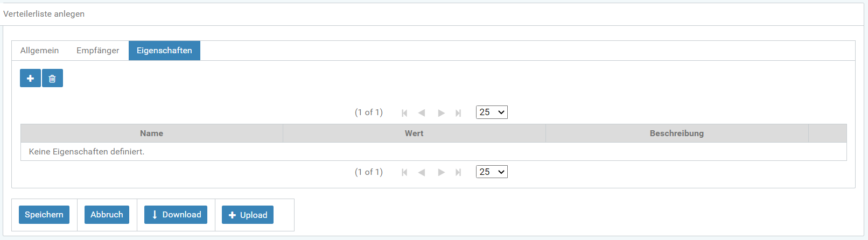868x240 pixels.
Task: Click the Name column header
Action: (x=151, y=133)
